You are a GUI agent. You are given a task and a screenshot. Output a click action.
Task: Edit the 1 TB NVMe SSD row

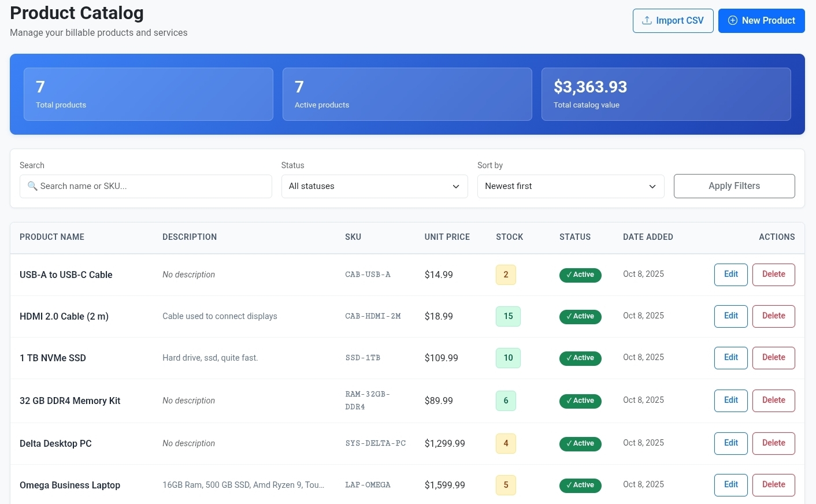click(x=730, y=358)
